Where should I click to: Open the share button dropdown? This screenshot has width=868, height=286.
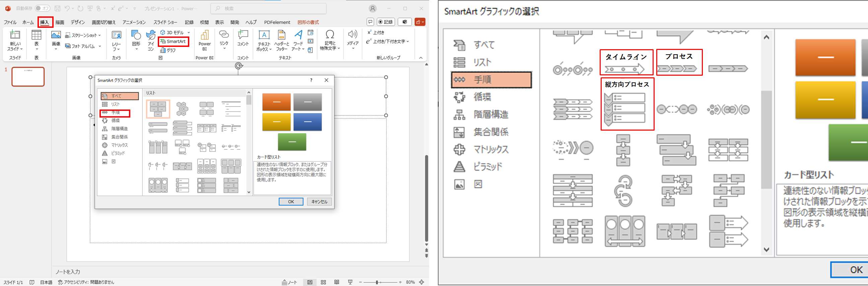pyautogui.click(x=420, y=22)
